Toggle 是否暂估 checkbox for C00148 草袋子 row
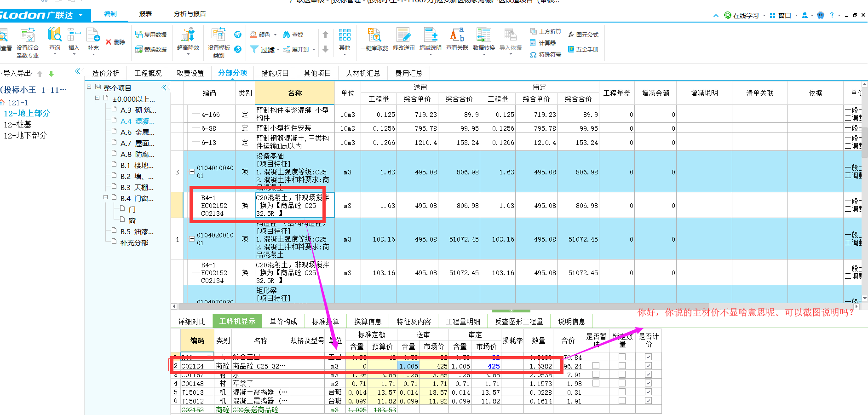 click(x=596, y=383)
